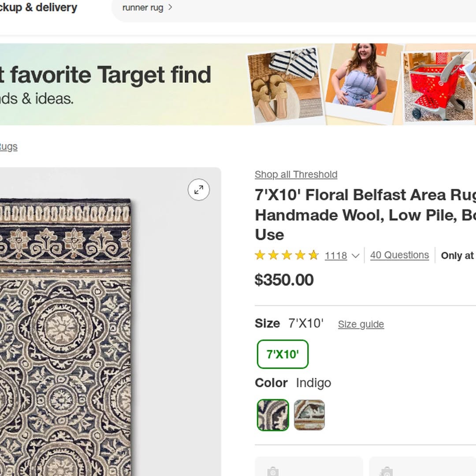Click the expand fullscreen icon on the rug image
The height and width of the screenshot is (476, 476).
click(199, 190)
